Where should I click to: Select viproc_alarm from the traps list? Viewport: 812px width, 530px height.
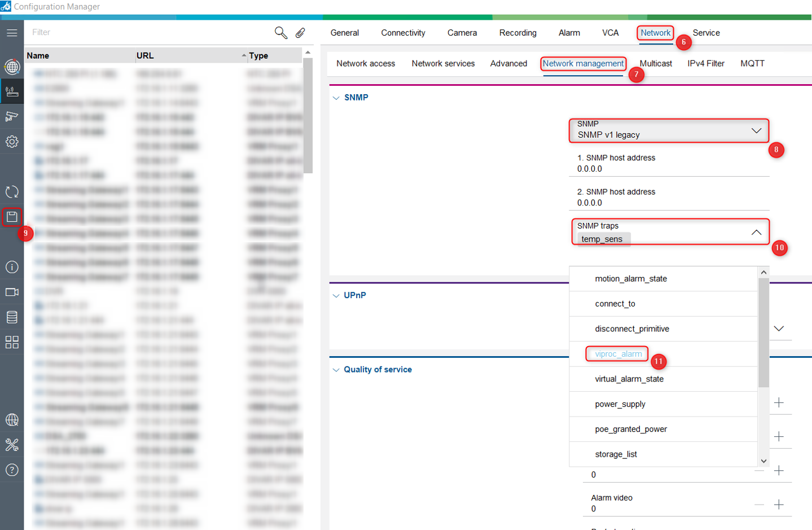coord(618,354)
